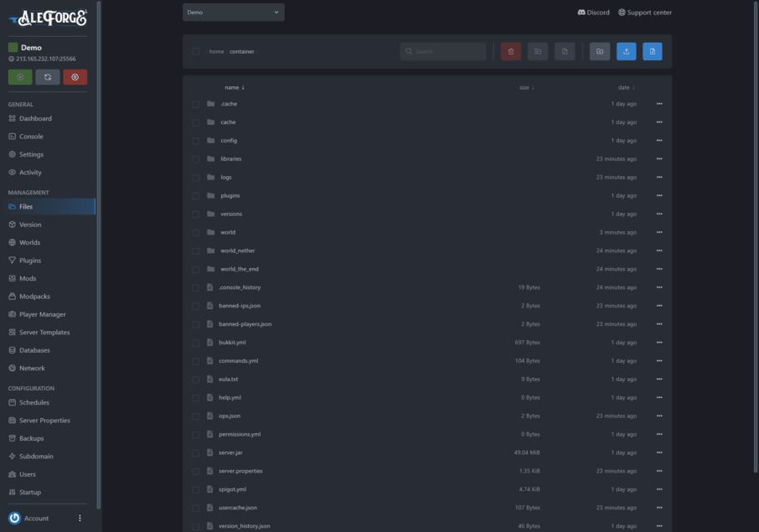Open the Support center link

click(645, 13)
